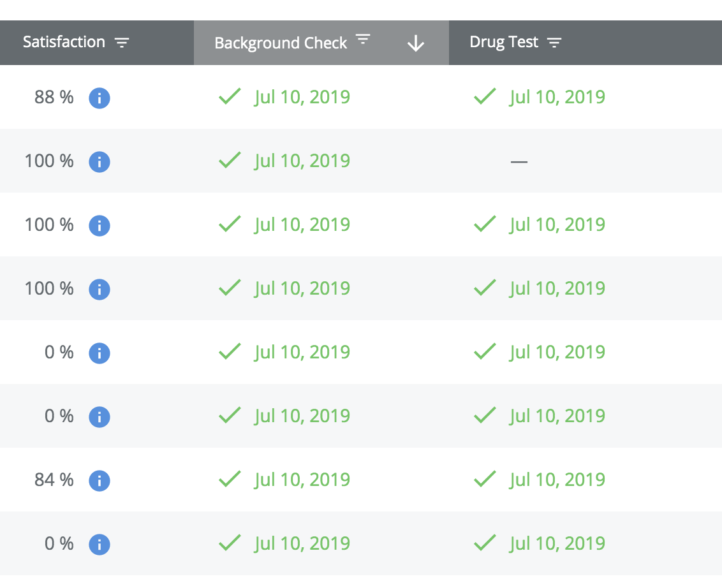Image resolution: width=722 pixels, height=588 pixels.
Task: Click the info icon in the fifth row
Action: pyautogui.click(x=99, y=353)
